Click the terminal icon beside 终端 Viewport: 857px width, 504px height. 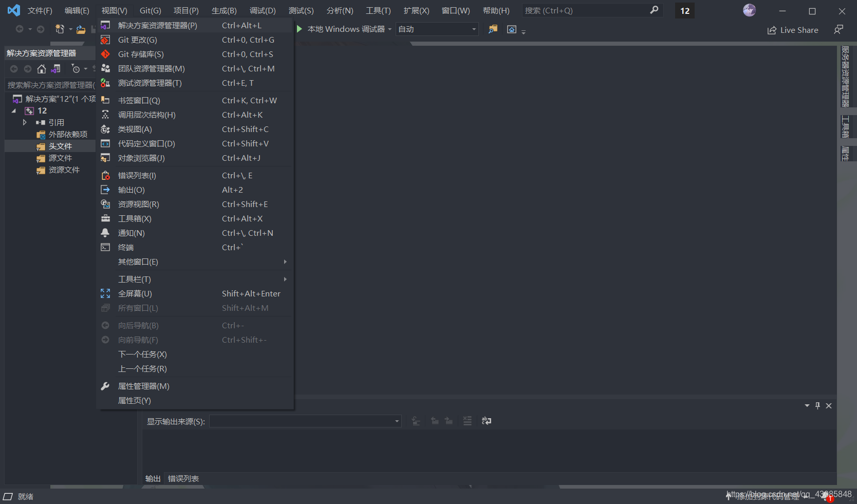tap(105, 247)
